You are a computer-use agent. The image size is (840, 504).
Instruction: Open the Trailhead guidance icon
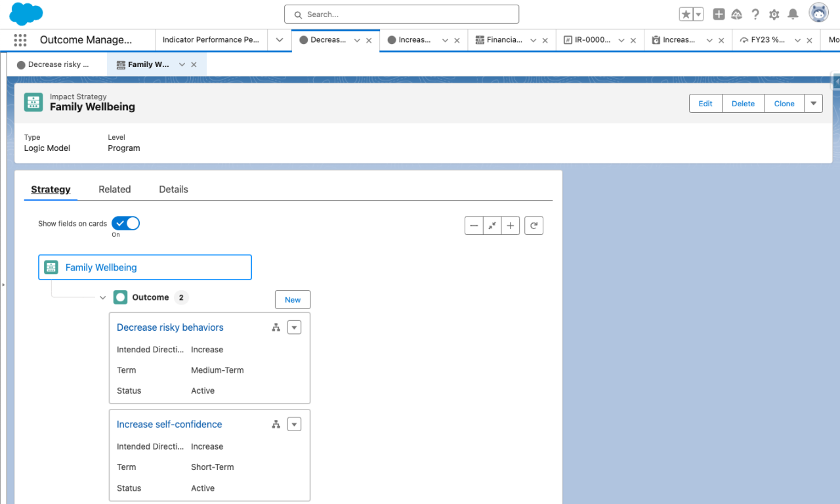coord(737,14)
